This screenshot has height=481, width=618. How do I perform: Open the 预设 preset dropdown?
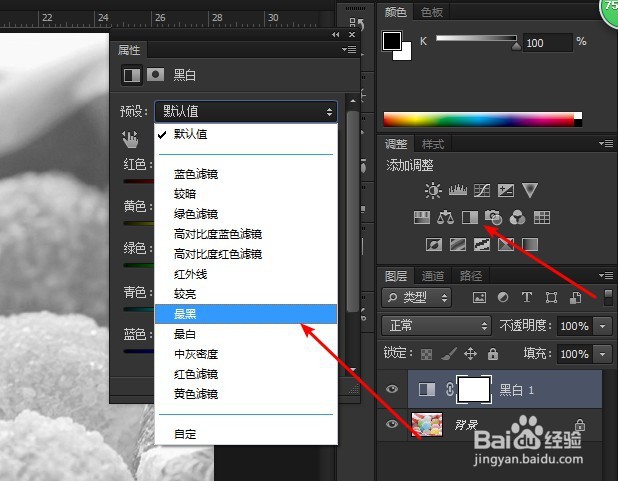click(x=246, y=112)
